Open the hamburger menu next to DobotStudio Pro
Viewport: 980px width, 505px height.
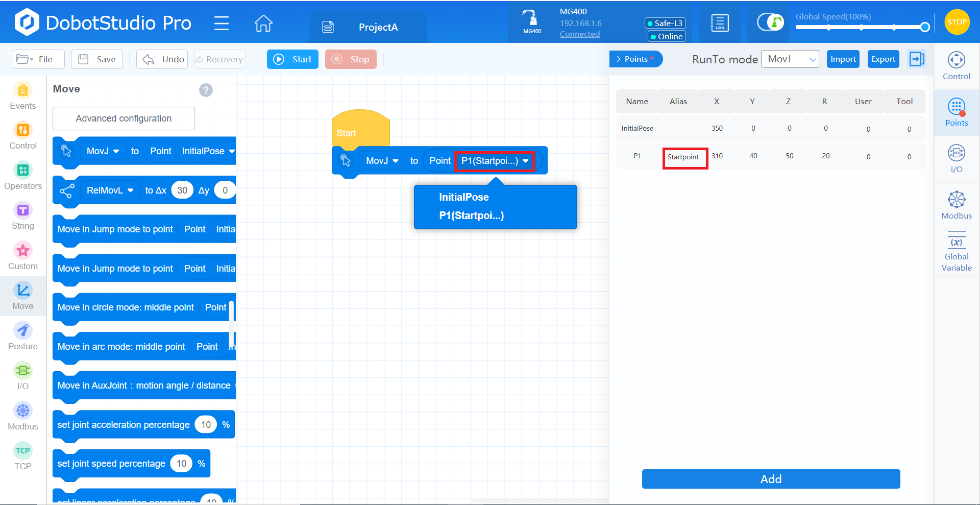[222, 23]
